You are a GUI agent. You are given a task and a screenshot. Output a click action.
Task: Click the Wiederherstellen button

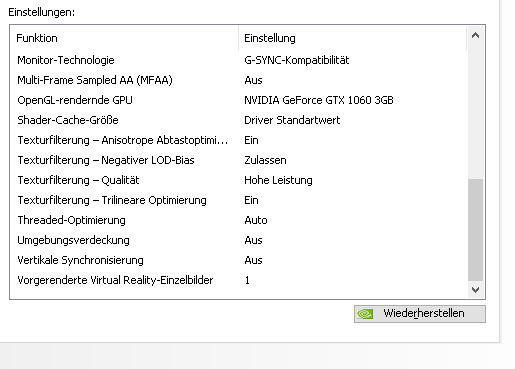click(420, 314)
